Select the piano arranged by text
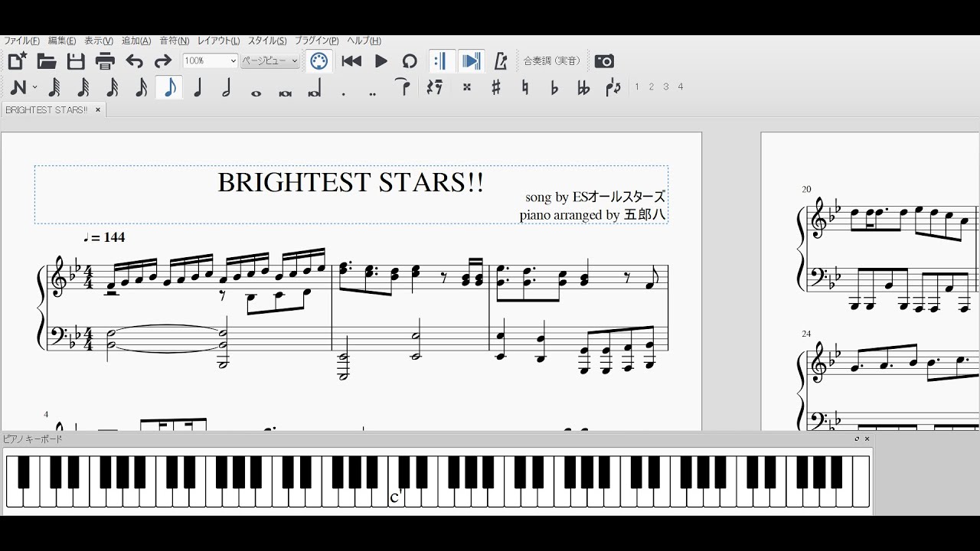980x551 pixels. coord(593,215)
